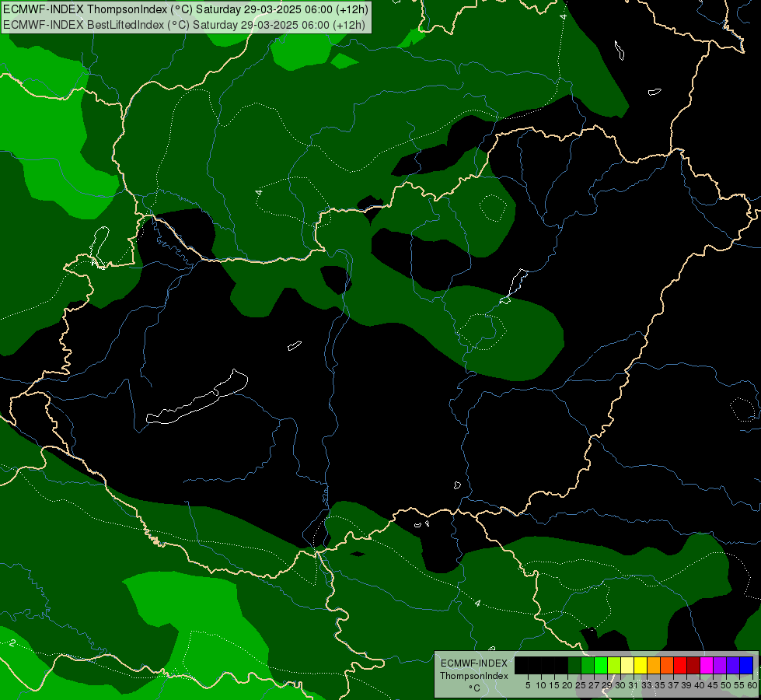This screenshot has width=761, height=700.
Task: Click legend tick value 20
Action: pos(567,685)
